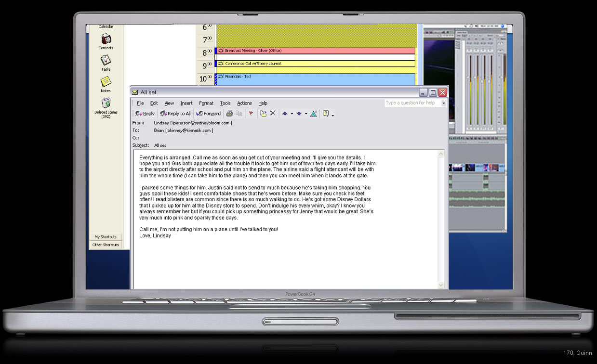Expand the Next Item arrow dropdown

point(306,114)
